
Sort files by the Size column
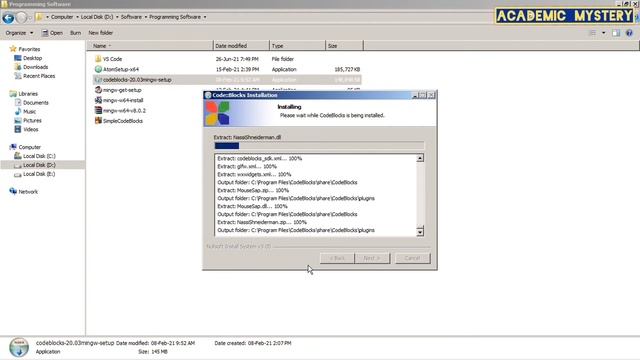pos(344,46)
